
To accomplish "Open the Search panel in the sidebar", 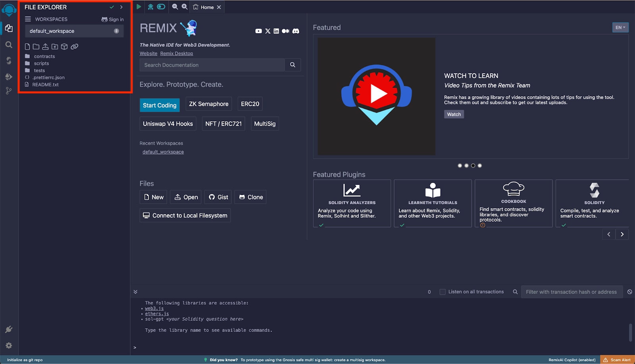I will 9,45.
